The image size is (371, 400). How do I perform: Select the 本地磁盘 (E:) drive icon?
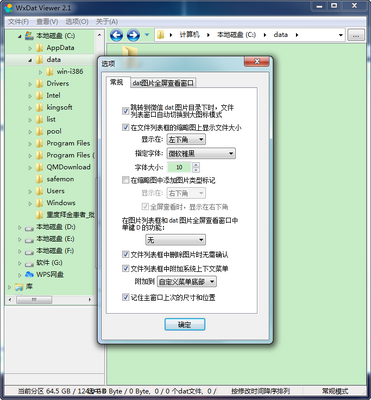[x=29, y=240]
